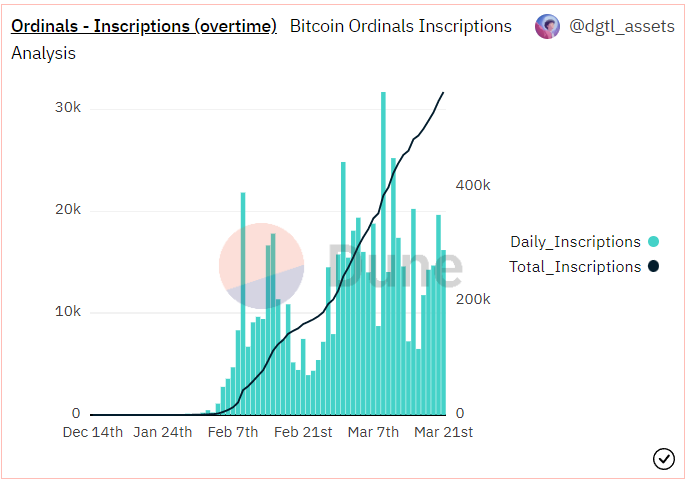688x483 pixels.
Task: Toggle the Daily_Inscriptions legend entry
Action: coord(584,242)
